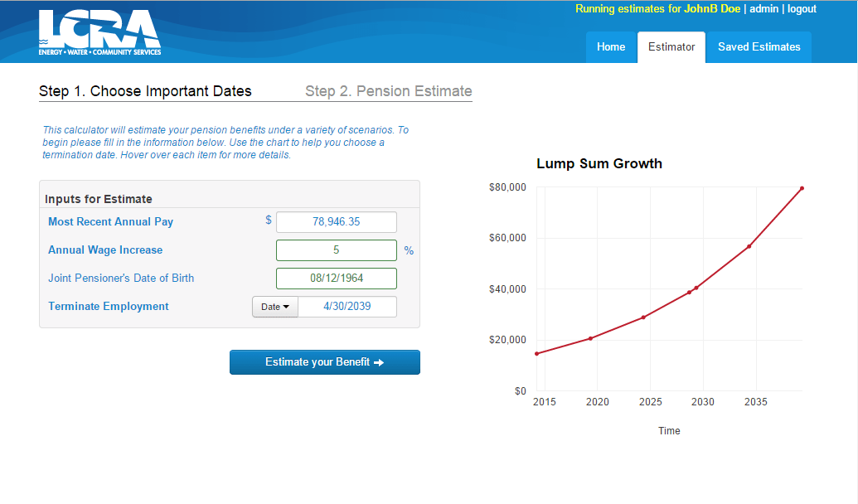Screen dimensions: 858x504
Task: Open the Saved Estimates tab
Action: [759, 47]
